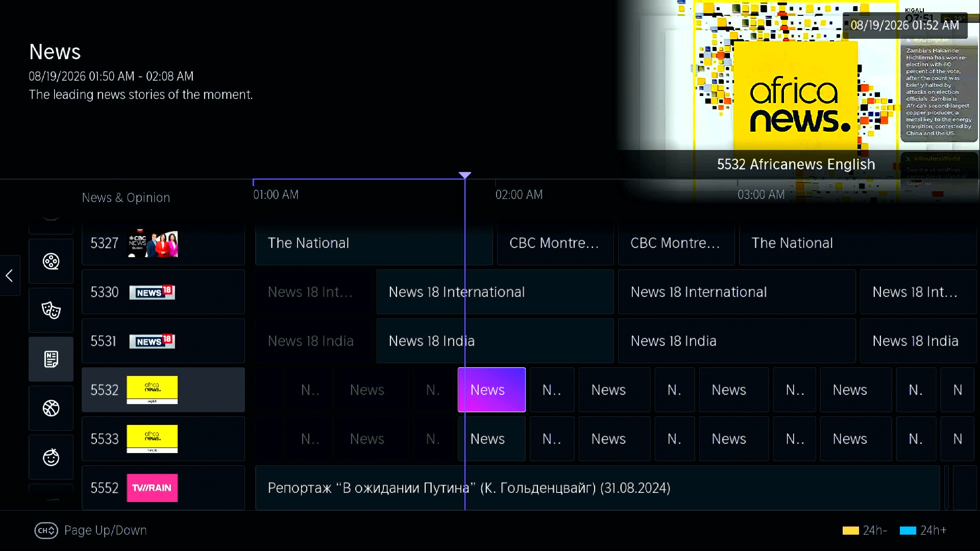
Task: Select currently airing News on channel 5533
Action: (x=492, y=439)
